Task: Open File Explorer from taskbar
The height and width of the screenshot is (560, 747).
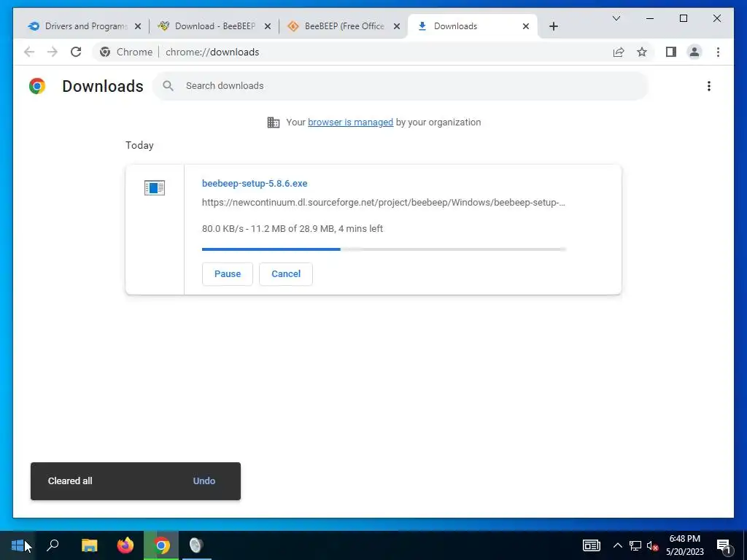Action: pyautogui.click(x=89, y=545)
